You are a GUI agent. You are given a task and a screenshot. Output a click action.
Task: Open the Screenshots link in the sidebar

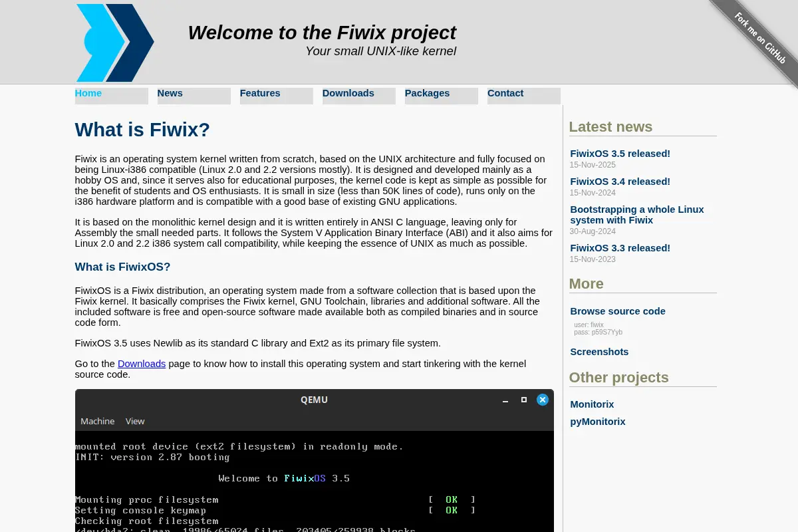[x=599, y=352]
